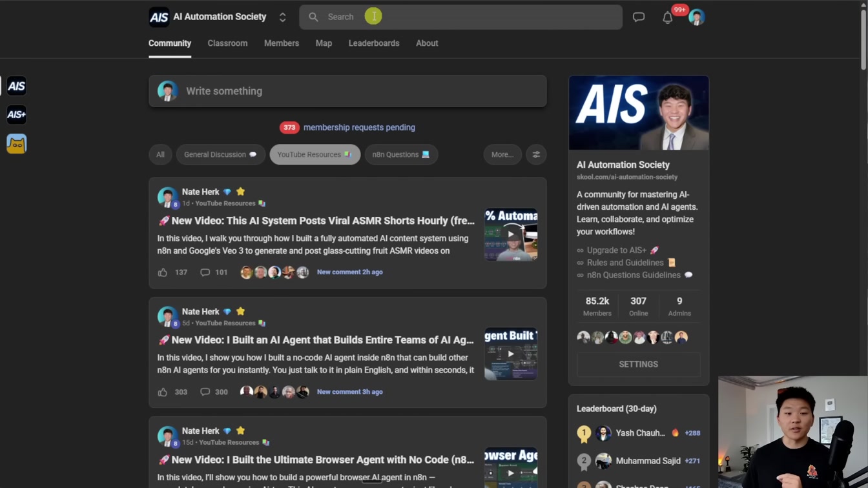
Task: Click YouTube Resources tag on 15d post
Action: point(229,442)
